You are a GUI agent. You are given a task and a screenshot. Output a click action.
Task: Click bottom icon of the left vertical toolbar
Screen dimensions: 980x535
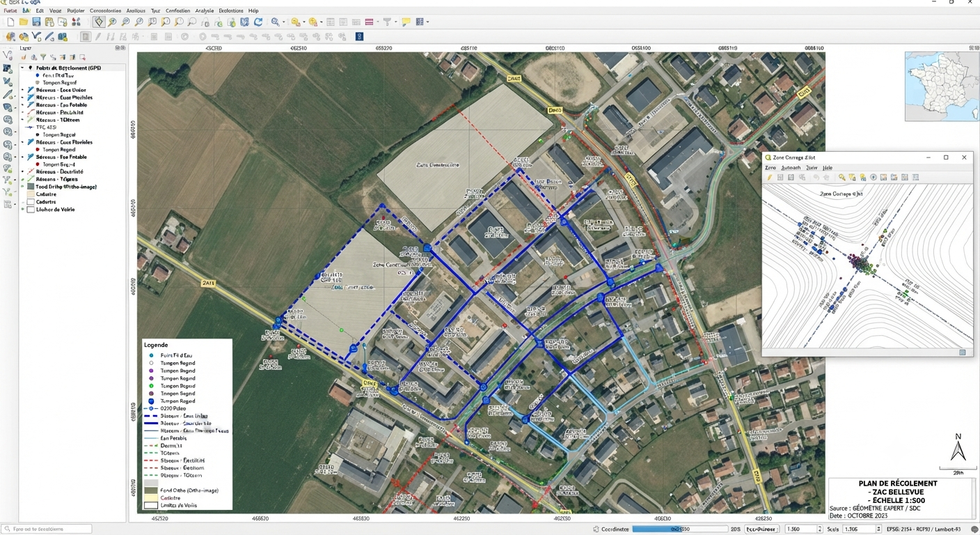(8, 204)
